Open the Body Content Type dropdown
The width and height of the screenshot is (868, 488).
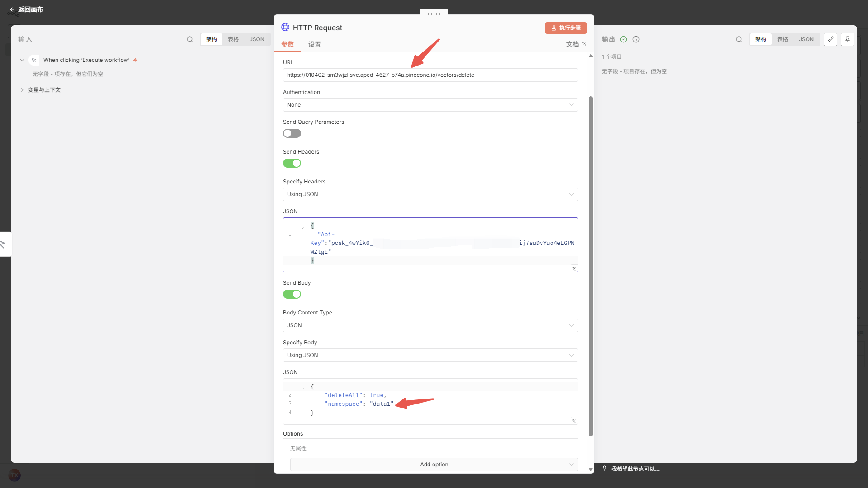pos(430,325)
